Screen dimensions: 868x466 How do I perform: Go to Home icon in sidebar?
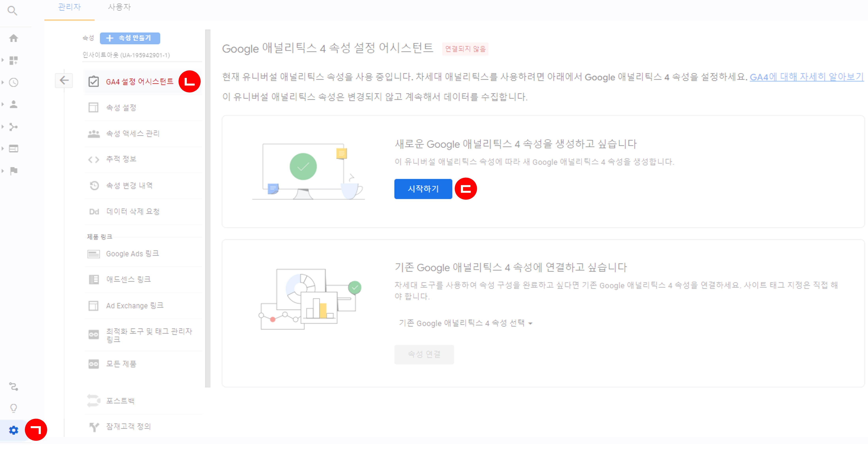(x=13, y=38)
